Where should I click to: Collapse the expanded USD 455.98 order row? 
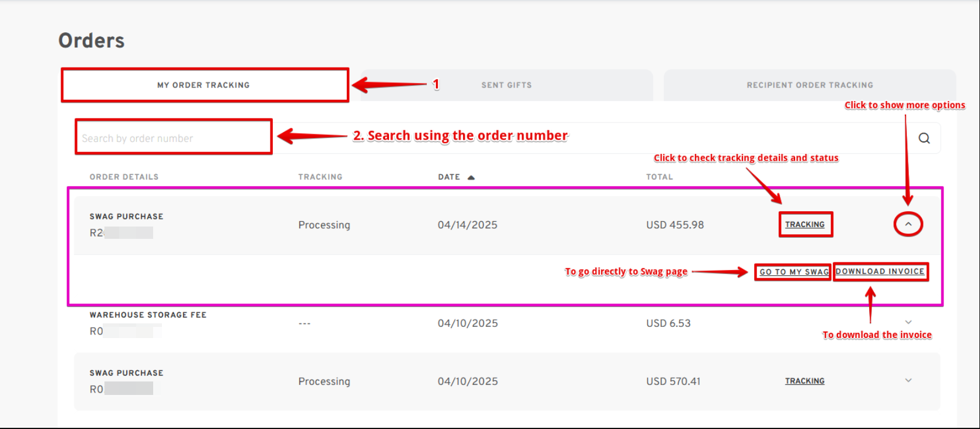point(908,224)
